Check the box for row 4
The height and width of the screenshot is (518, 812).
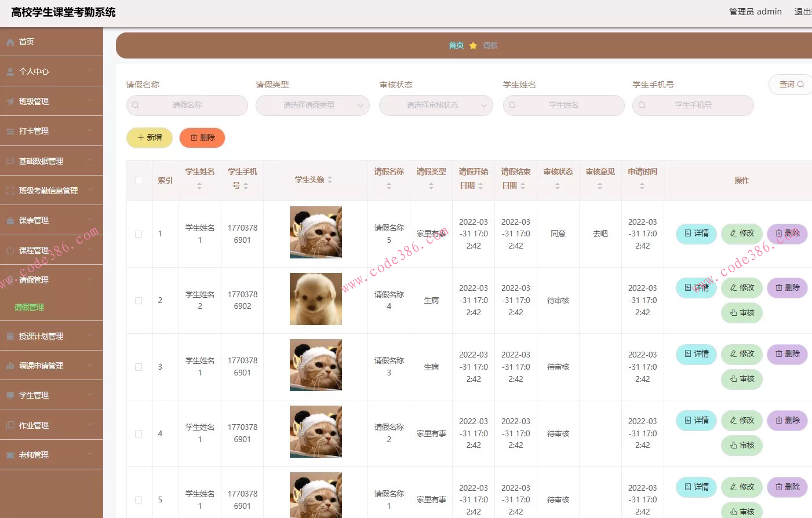(x=139, y=434)
